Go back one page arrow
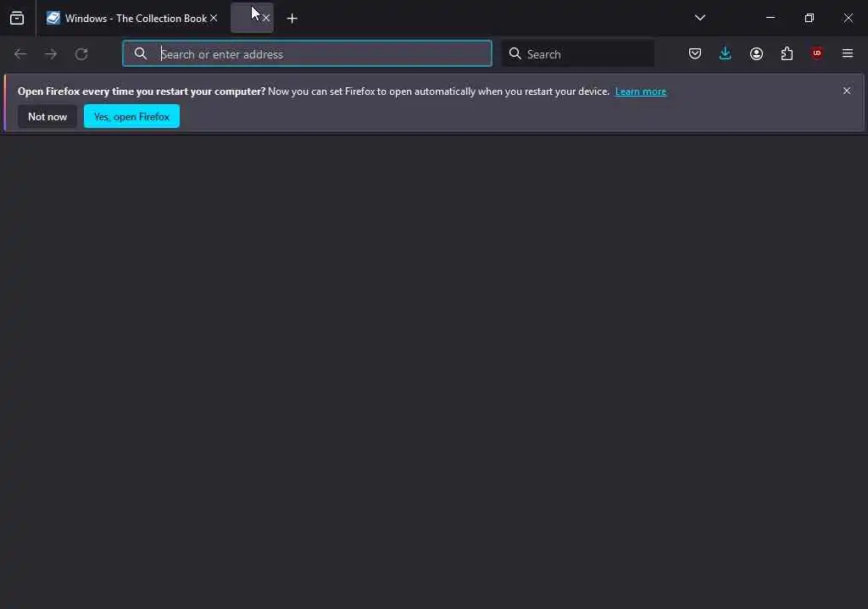The width and height of the screenshot is (868, 609). point(20,53)
